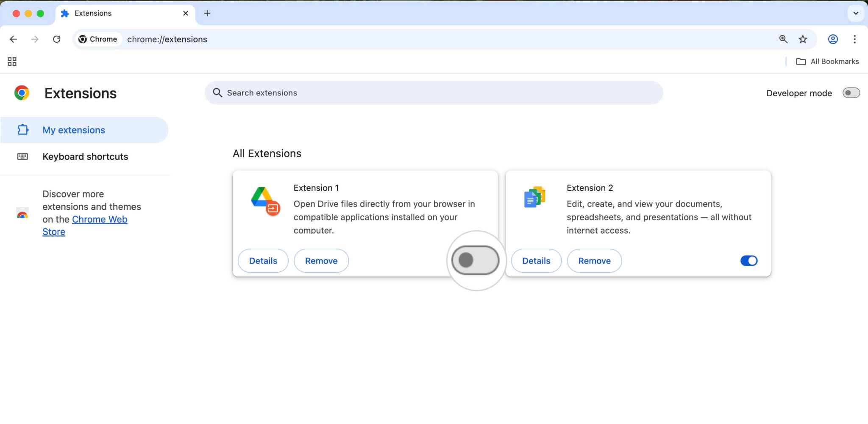Click the Chrome site info chip
Screen dimensions: 868x424
98,39
